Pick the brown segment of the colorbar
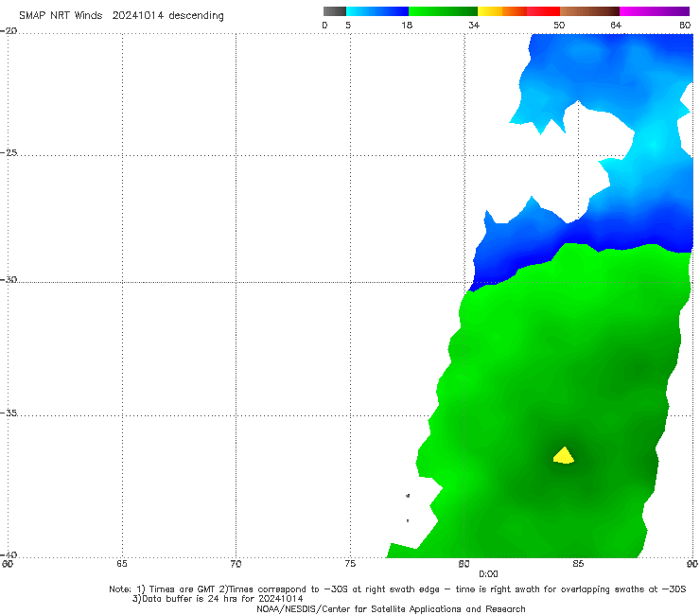The height and width of the screenshot is (615, 700). tap(589, 11)
